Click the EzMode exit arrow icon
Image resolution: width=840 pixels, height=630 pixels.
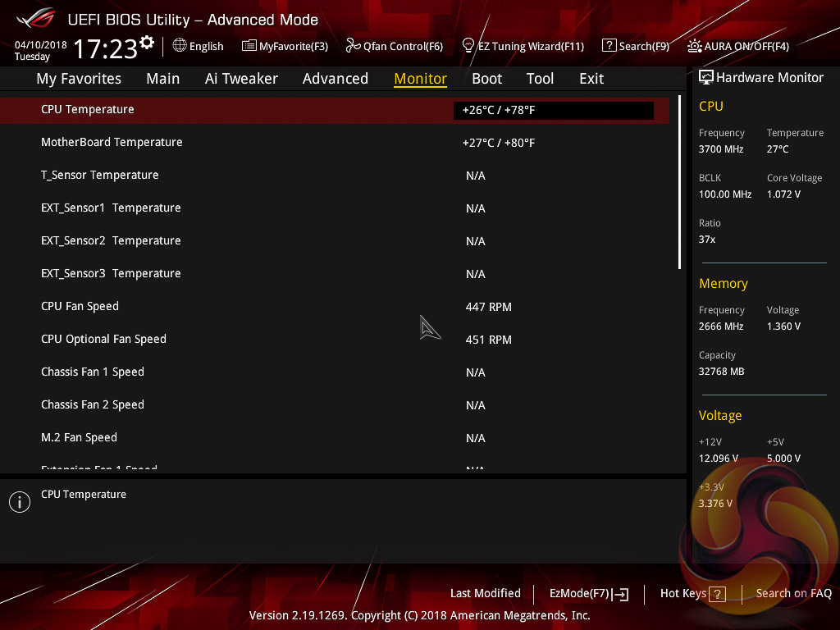pos(620,594)
